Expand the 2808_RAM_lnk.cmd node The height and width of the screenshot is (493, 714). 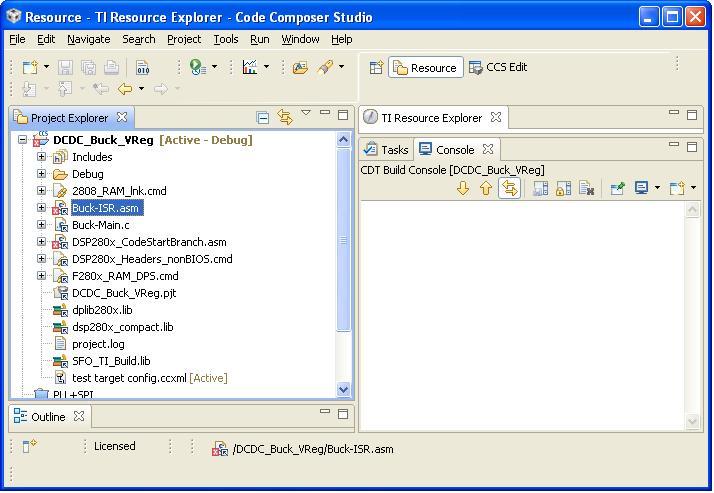pyautogui.click(x=41, y=191)
